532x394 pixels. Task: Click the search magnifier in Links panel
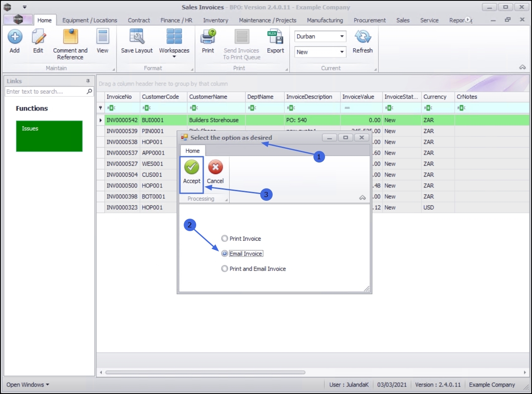pyautogui.click(x=89, y=91)
